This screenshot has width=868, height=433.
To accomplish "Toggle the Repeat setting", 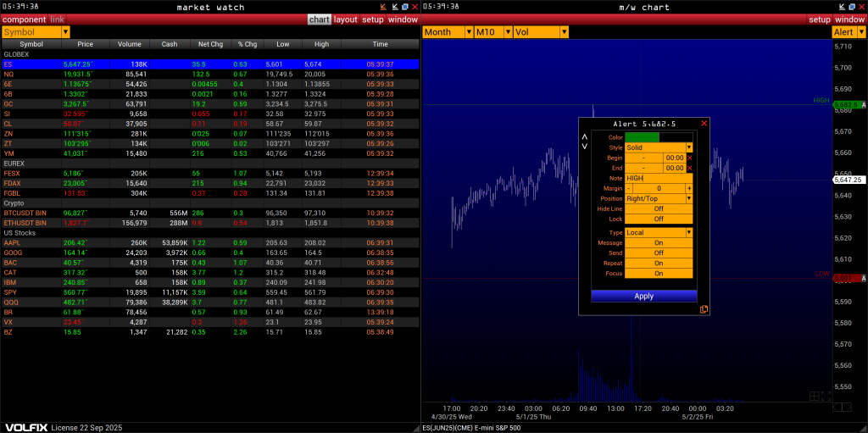I will (x=659, y=263).
